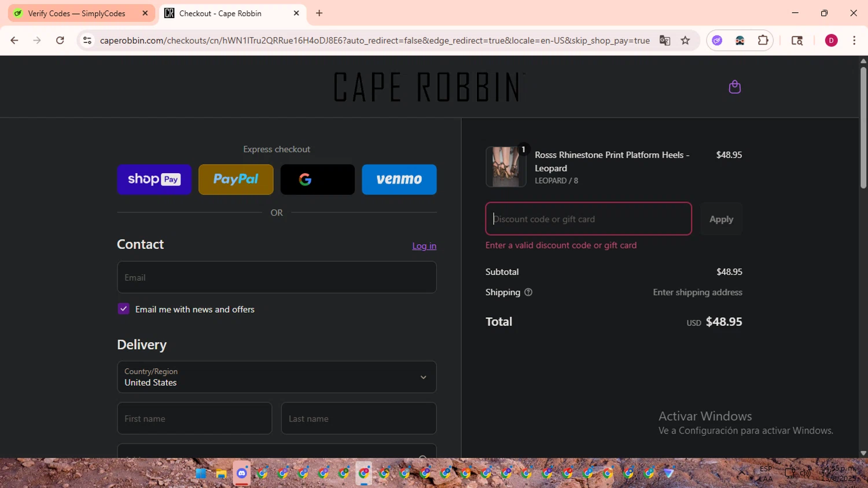868x488 pixels.
Task: Click the browser forward arrow
Action: 37,41
